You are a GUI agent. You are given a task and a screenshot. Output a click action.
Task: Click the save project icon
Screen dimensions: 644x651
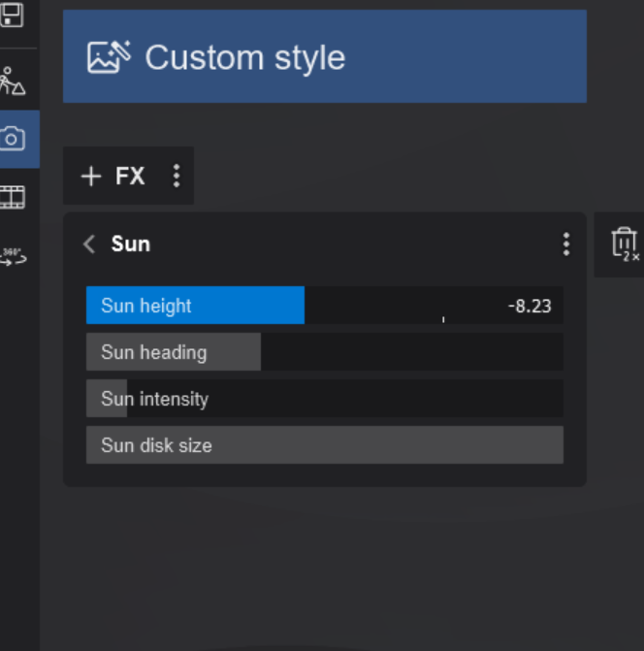coord(13,15)
